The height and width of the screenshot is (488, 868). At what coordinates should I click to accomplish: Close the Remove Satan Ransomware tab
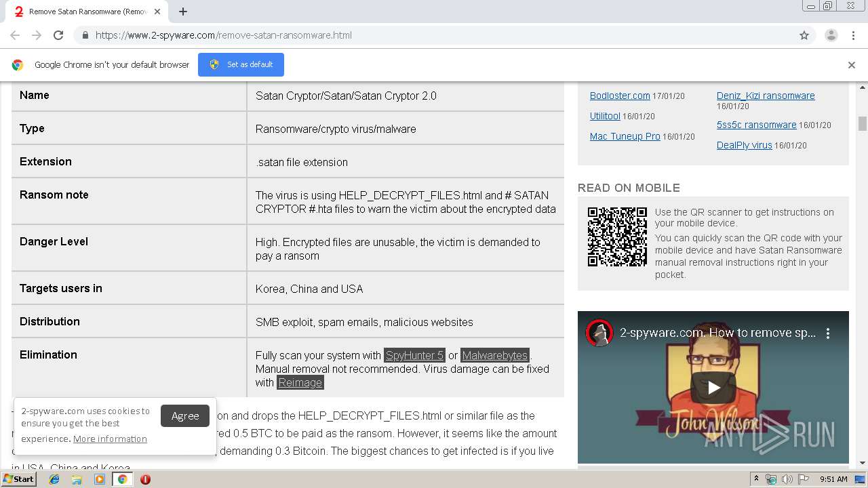pyautogui.click(x=158, y=12)
